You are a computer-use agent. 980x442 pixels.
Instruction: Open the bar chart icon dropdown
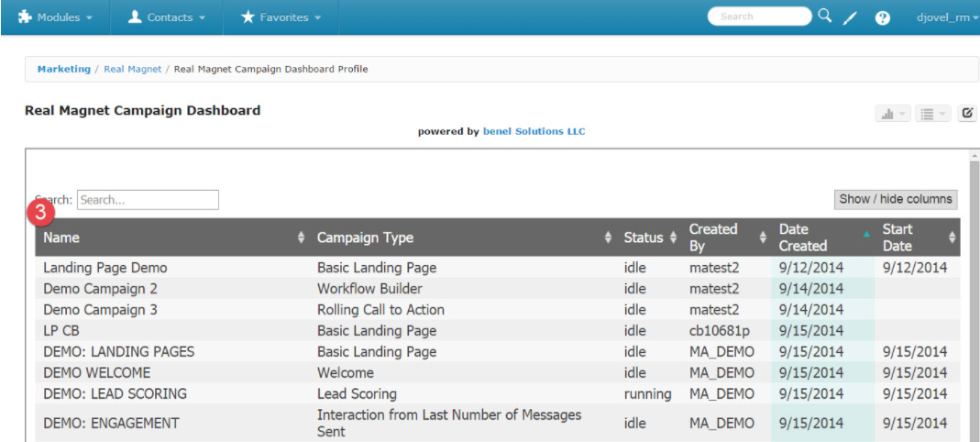[x=893, y=114]
